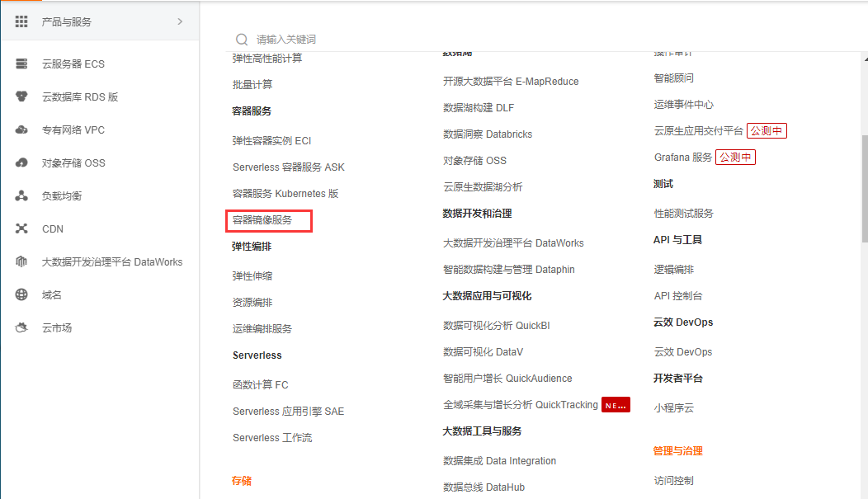Click the 对象存储 OSS sidebar icon
The image size is (868, 499).
(x=21, y=162)
